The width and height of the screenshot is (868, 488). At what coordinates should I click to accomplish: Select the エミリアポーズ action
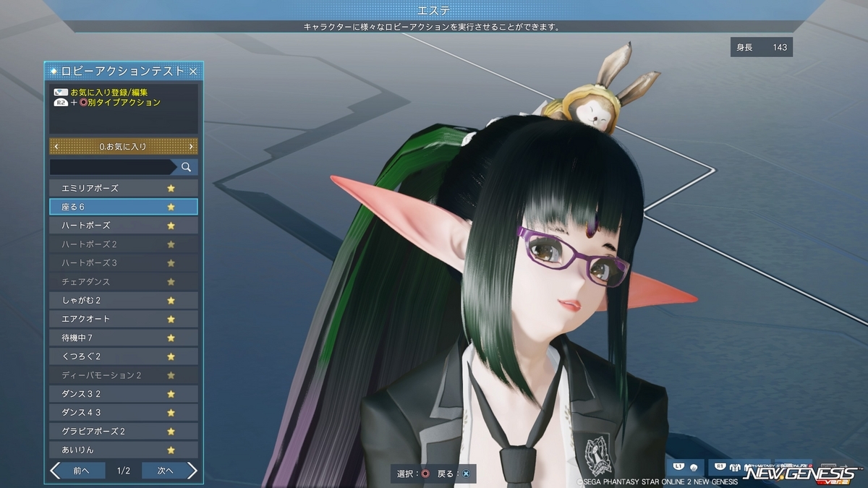pos(124,188)
